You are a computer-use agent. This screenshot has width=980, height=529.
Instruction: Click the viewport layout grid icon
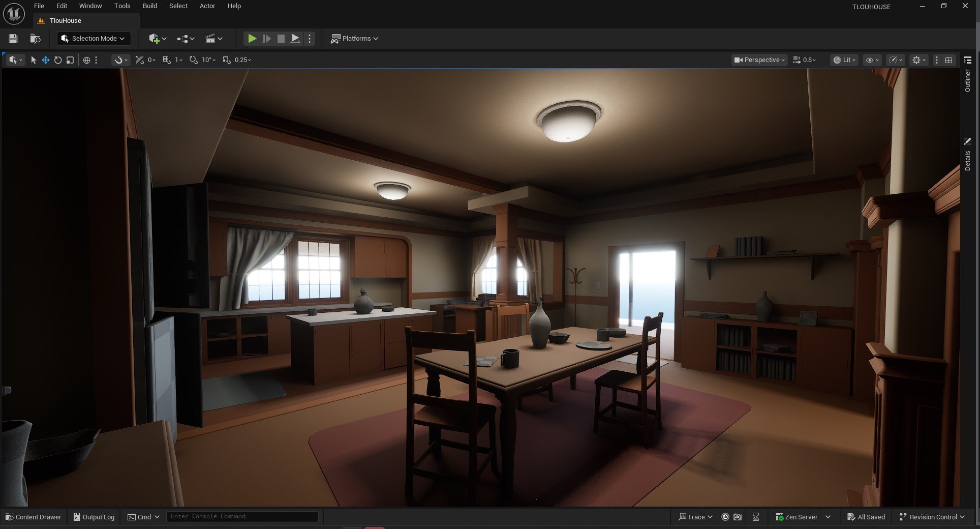pyautogui.click(x=948, y=60)
